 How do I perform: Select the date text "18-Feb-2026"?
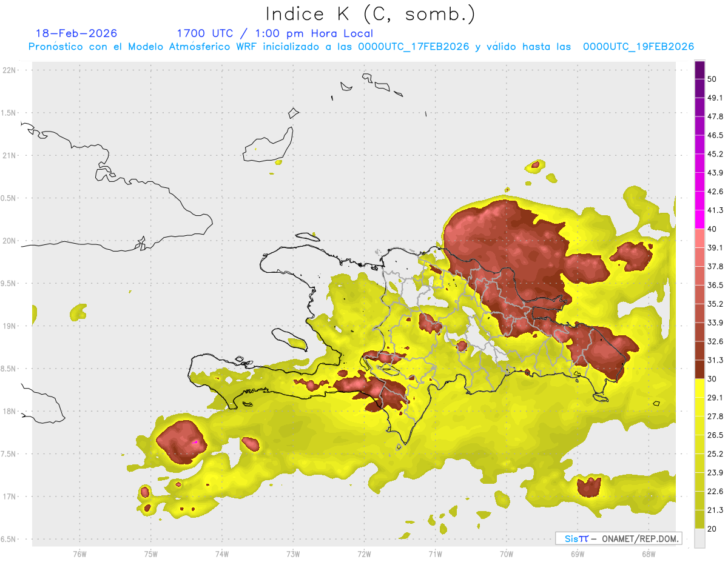(x=76, y=33)
